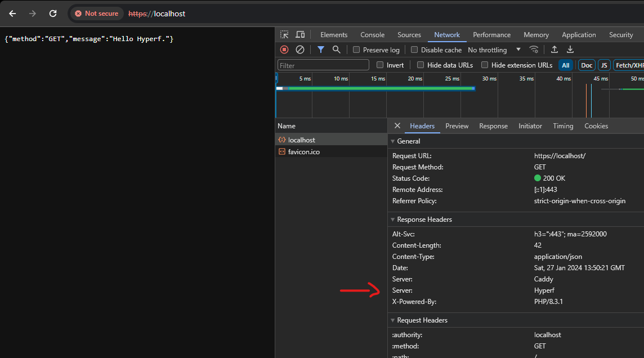The width and height of the screenshot is (644, 358).
Task: Select the All request type filter
Action: pos(566,65)
